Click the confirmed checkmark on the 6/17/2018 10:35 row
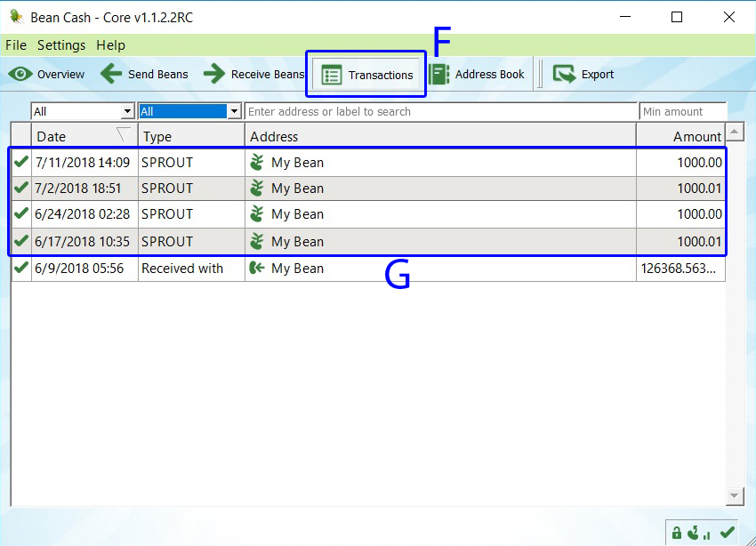756x546 pixels. click(21, 240)
